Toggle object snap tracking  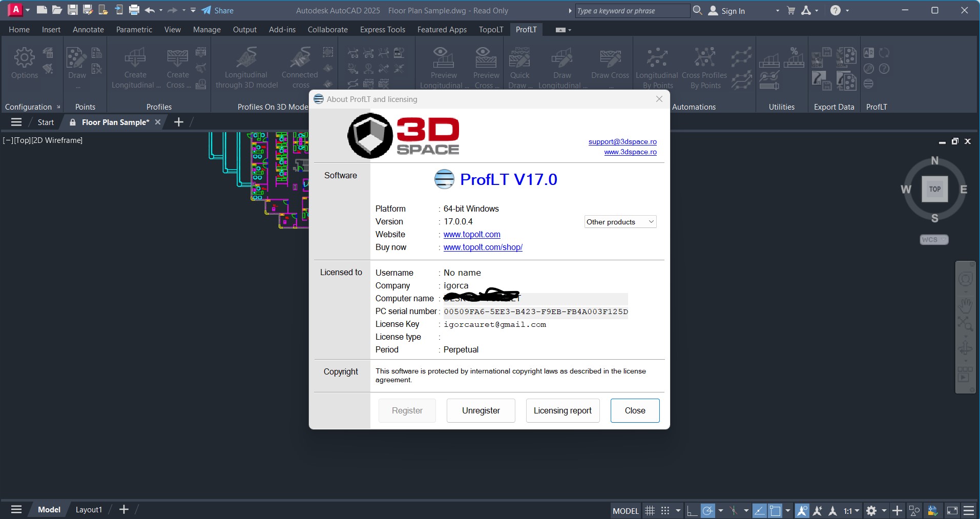[x=760, y=510]
